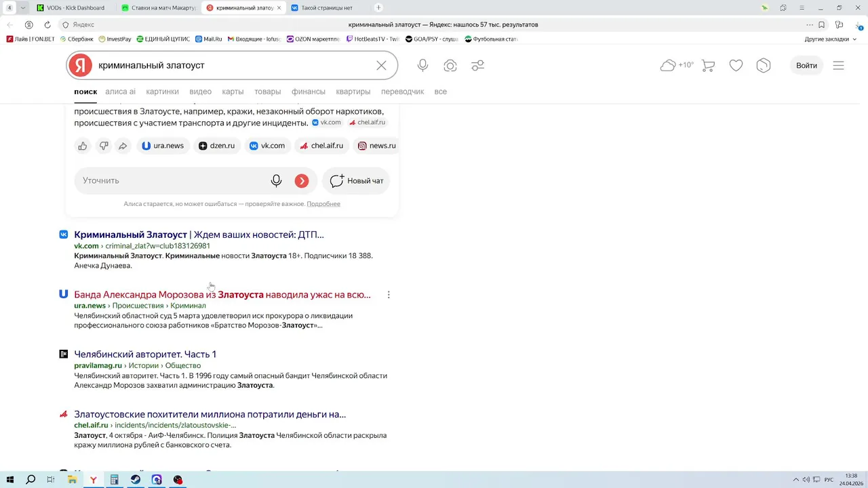Open options for the ura.news result

pos(389,295)
